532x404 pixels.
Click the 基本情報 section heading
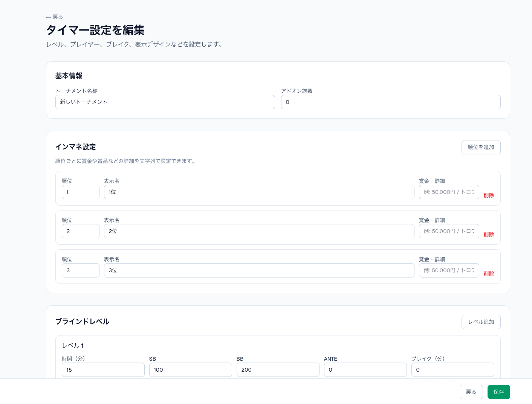69,76
